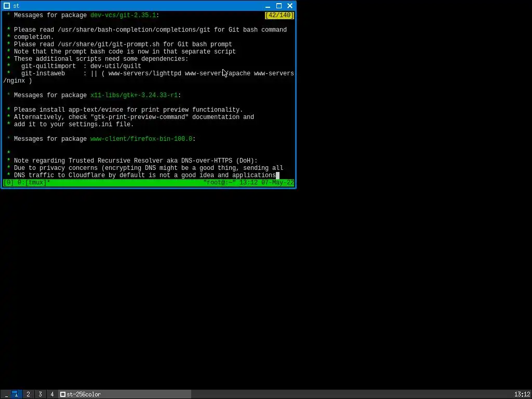Click "root@:~" in tmux status bar
This screenshot has width=532, height=399.
(x=219, y=182)
